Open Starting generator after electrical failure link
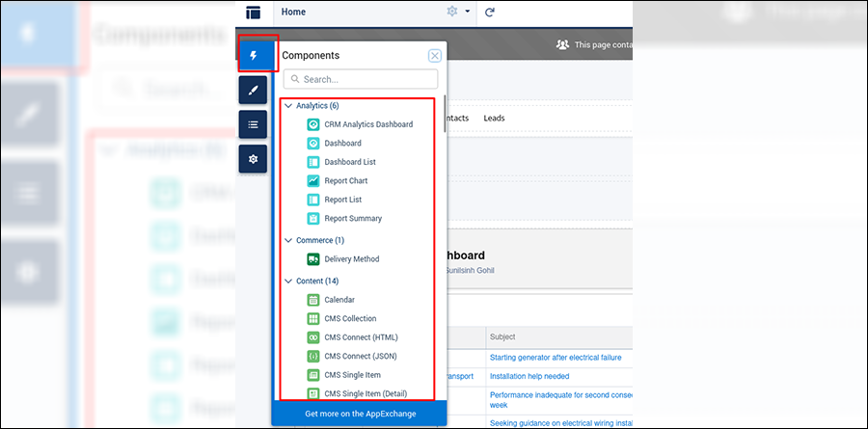The width and height of the screenshot is (868, 429). [556, 358]
